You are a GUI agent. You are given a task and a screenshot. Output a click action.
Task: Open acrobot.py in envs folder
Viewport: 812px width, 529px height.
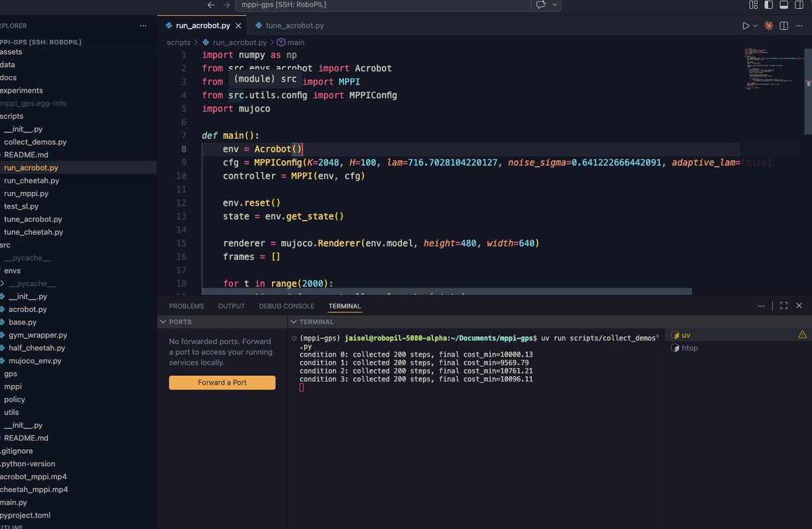[x=28, y=309]
